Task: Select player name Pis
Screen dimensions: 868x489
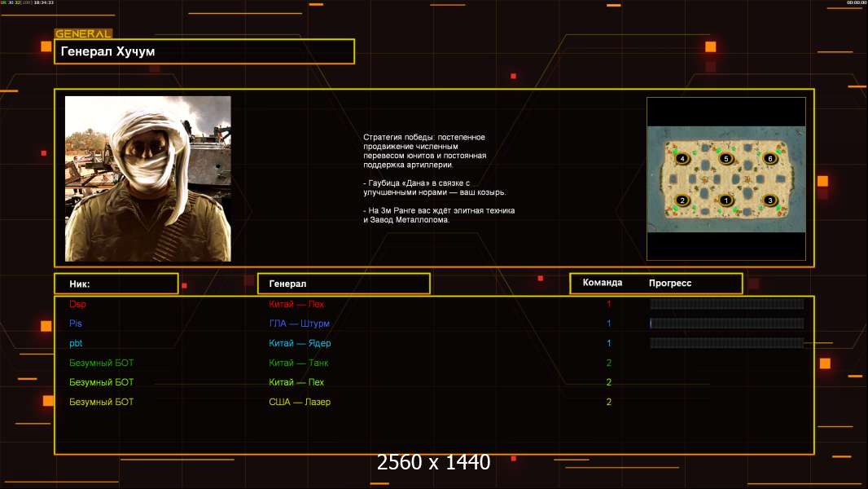Action: [75, 324]
